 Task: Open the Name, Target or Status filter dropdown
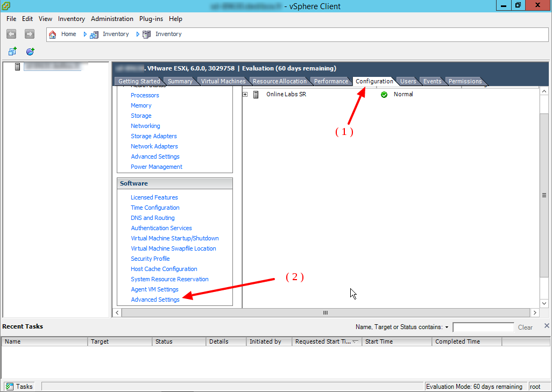447,327
